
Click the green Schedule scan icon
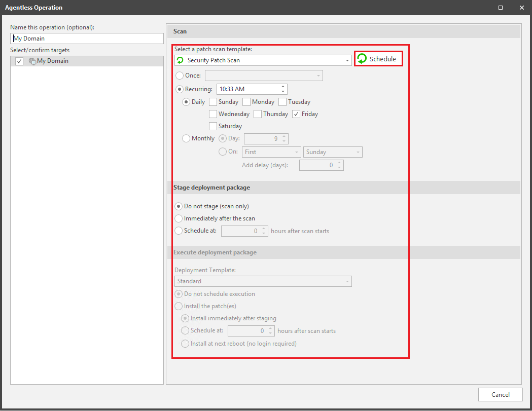(361, 58)
